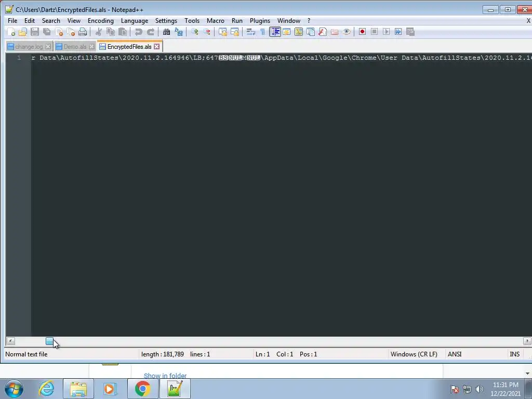532x399 pixels.
Task: Toggle synchronize horizontal scrolling icon
Action: [234, 32]
